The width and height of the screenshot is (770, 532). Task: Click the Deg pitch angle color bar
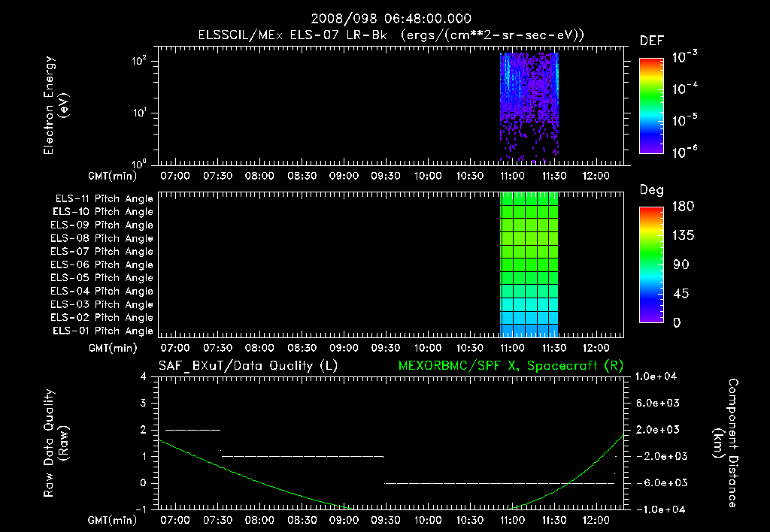[651, 265]
